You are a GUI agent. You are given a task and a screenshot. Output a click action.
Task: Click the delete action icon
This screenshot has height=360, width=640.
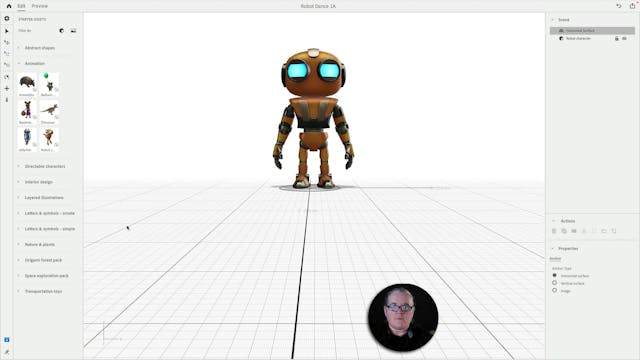coord(554,231)
